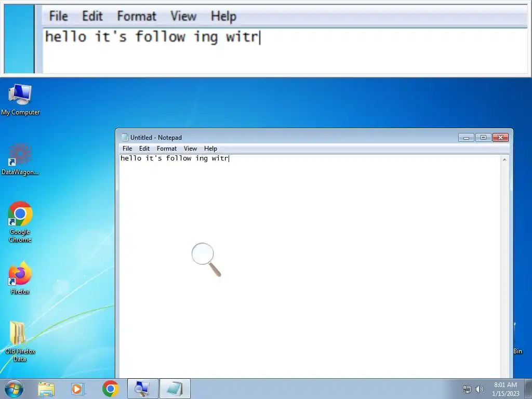The height and width of the screenshot is (399, 532).
Task: Click the word 'follow' in Notepad text
Action: click(179, 158)
